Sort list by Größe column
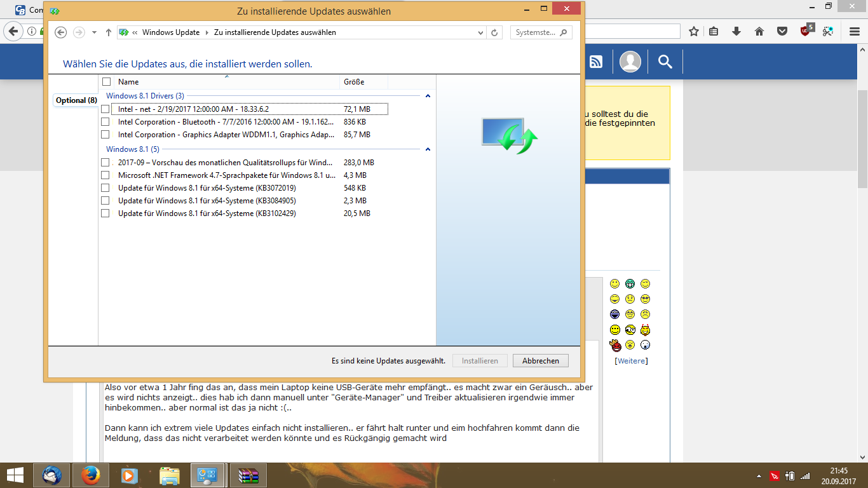 [x=363, y=82]
